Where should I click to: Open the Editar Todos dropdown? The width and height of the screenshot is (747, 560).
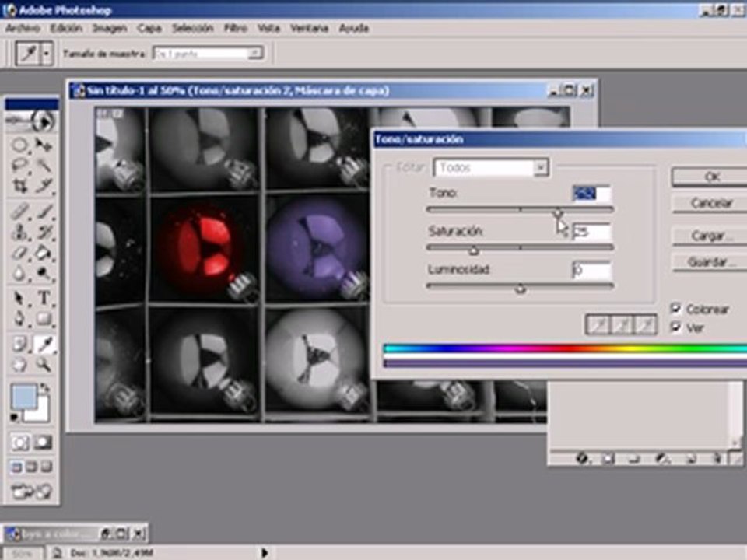point(491,168)
